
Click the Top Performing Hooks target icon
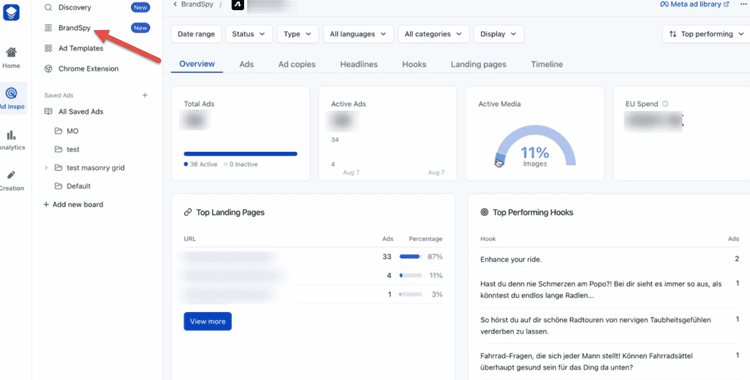tap(485, 212)
